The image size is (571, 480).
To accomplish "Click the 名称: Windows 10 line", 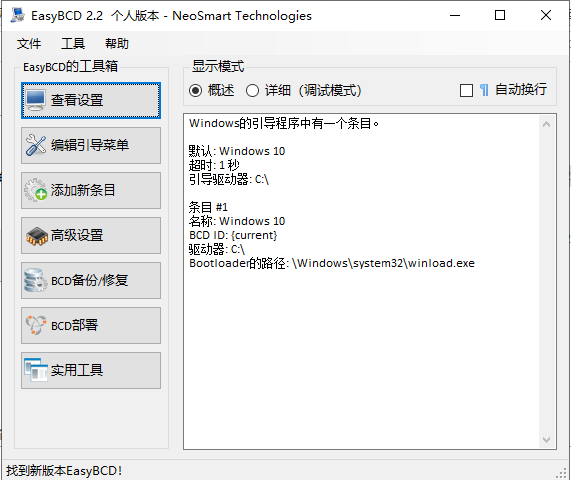I will [x=237, y=221].
